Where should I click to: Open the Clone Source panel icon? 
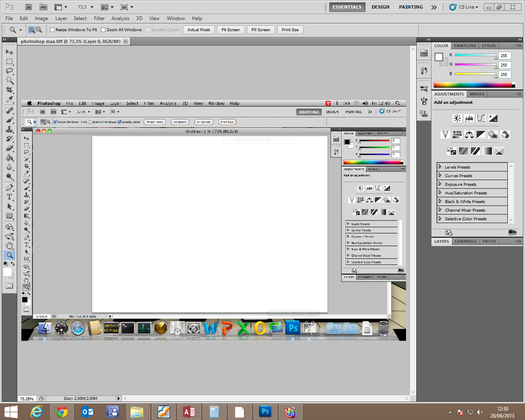tap(424, 113)
